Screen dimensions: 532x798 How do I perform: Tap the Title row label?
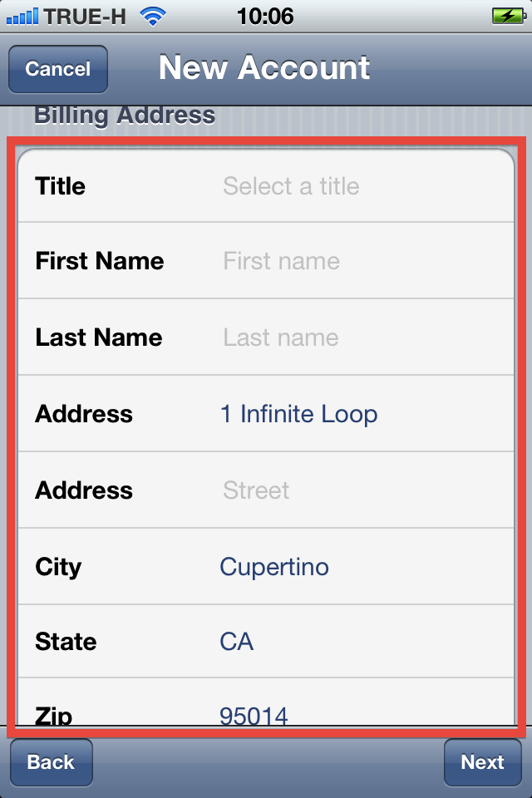point(60,186)
